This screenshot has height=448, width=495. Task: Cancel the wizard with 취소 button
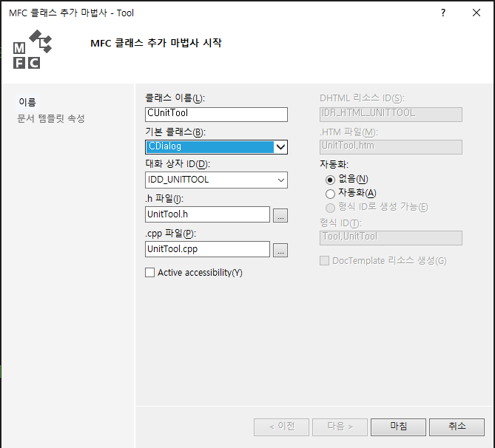457,427
